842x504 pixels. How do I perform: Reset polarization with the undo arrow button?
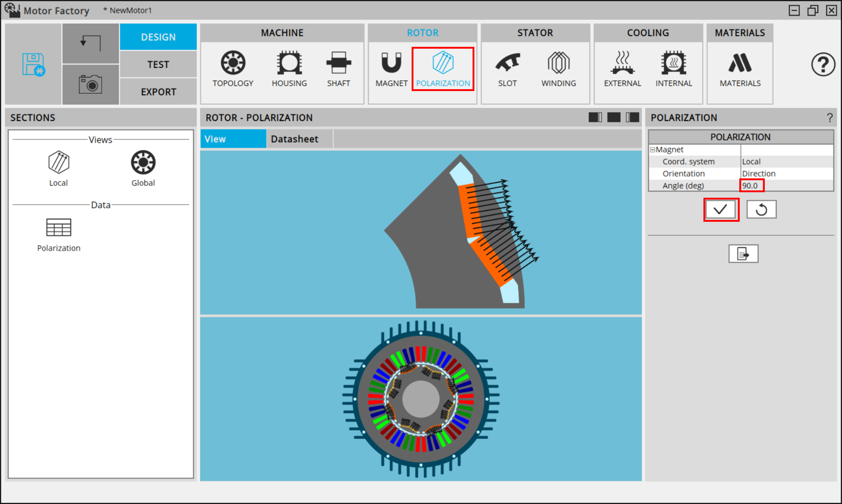pos(761,209)
